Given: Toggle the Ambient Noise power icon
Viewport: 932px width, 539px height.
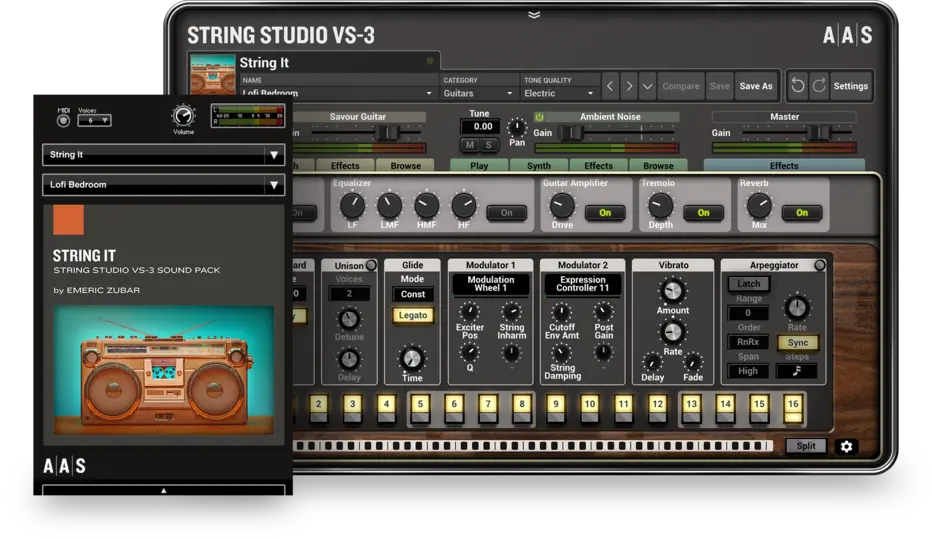Looking at the screenshot, I should 539,117.
